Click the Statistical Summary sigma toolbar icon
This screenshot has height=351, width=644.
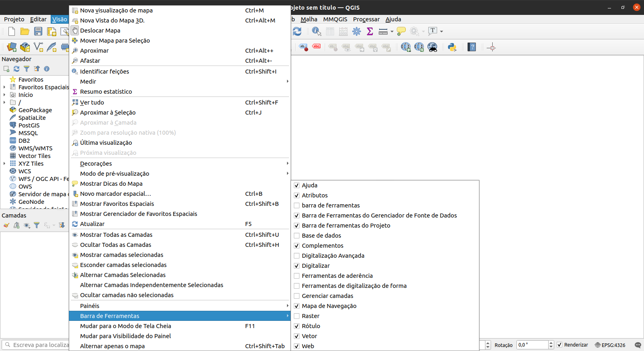coord(370,31)
